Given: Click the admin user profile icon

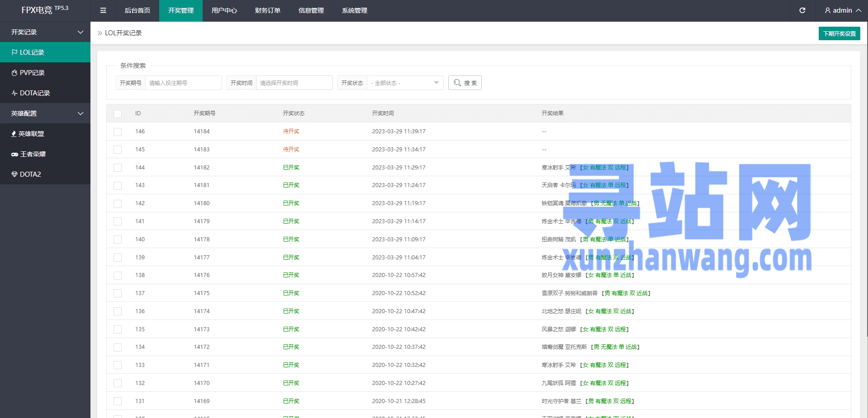Looking at the screenshot, I should pyautogui.click(x=827, y=10).
